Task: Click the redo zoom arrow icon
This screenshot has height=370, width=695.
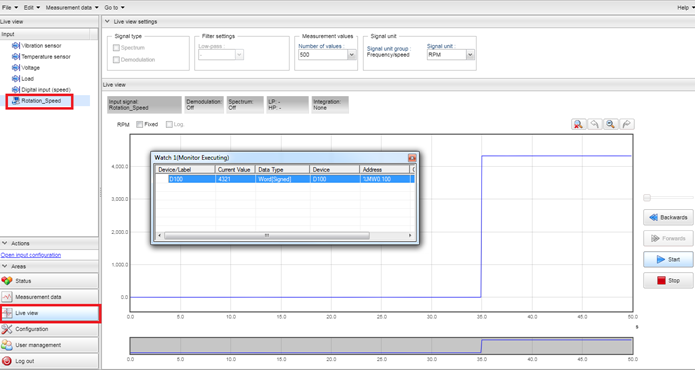Action: 627,125
